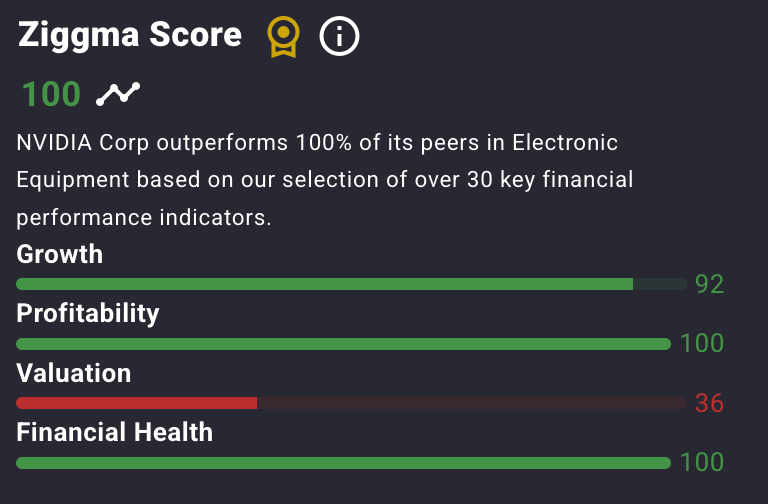768x504 pixels.
Task: Click the Valuation label
Action: point(74,373)
